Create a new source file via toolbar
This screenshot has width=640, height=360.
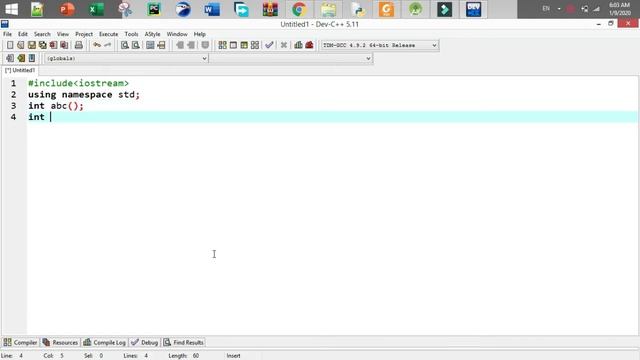click(x=10, y=45)
